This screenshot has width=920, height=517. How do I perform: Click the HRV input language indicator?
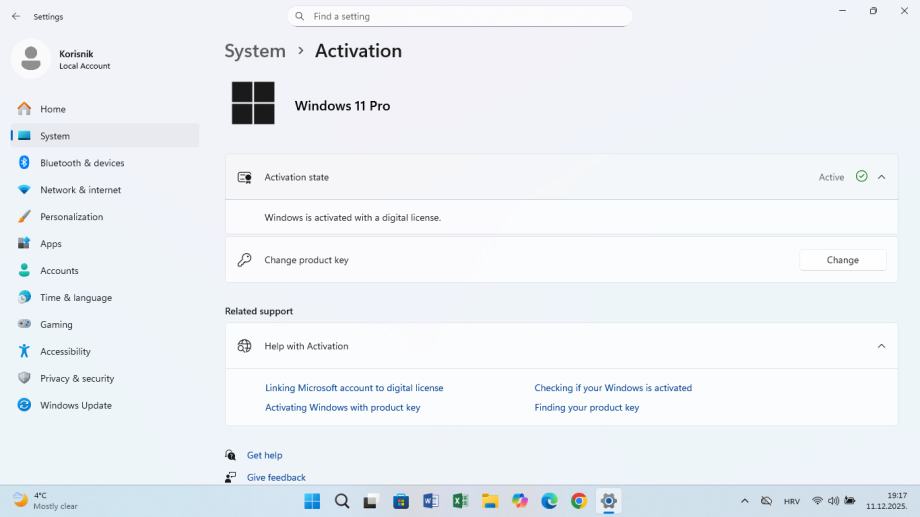792,502
